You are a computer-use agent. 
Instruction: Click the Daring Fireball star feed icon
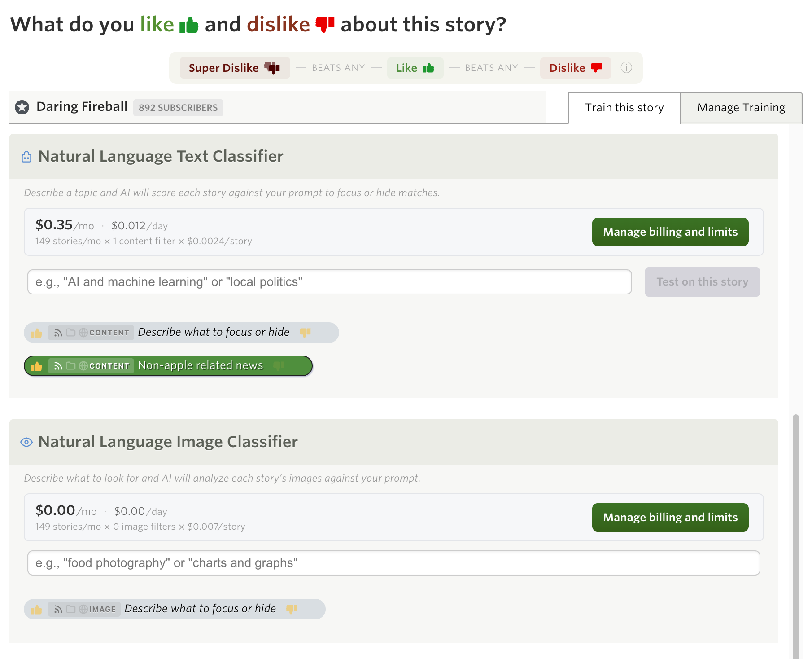point(22,107)
